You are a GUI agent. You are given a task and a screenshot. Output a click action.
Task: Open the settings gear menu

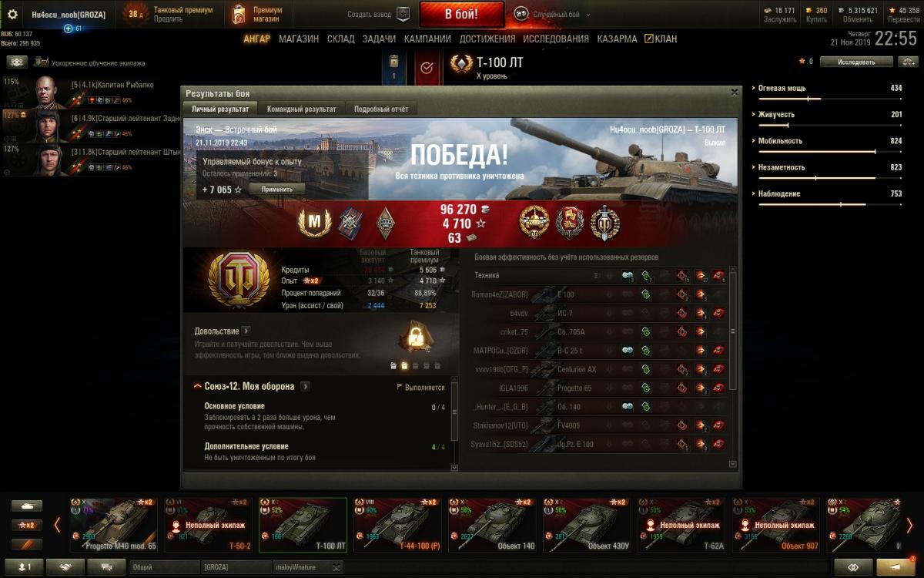coord(12,14)
